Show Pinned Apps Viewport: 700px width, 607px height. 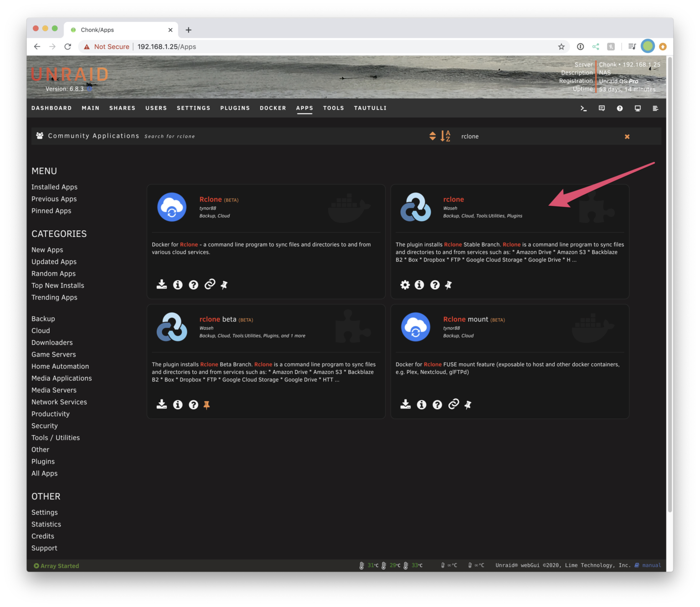(x=51, y=211)
